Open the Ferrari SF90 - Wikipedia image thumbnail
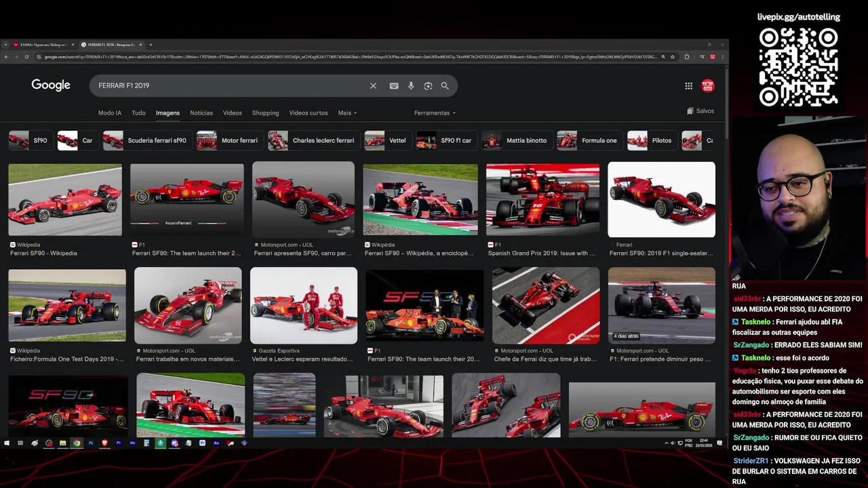This screenshot has height=488, width=868. [65, 199]
